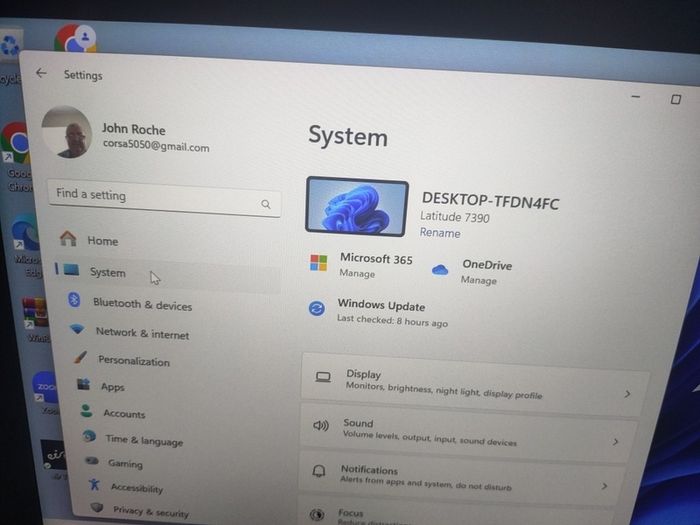Viewport: 700px width, 525px height.
Task: Open Focus settings row
Action: click(x=455, y=511)
